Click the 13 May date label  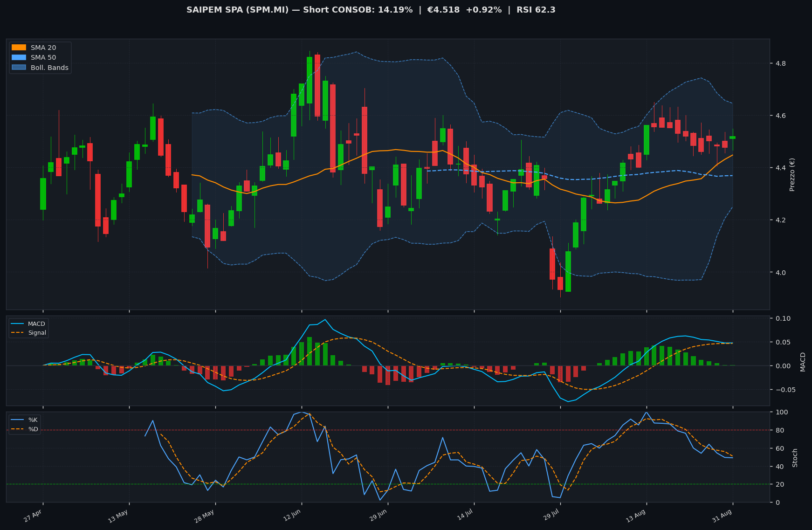click(x=118, y=516)
